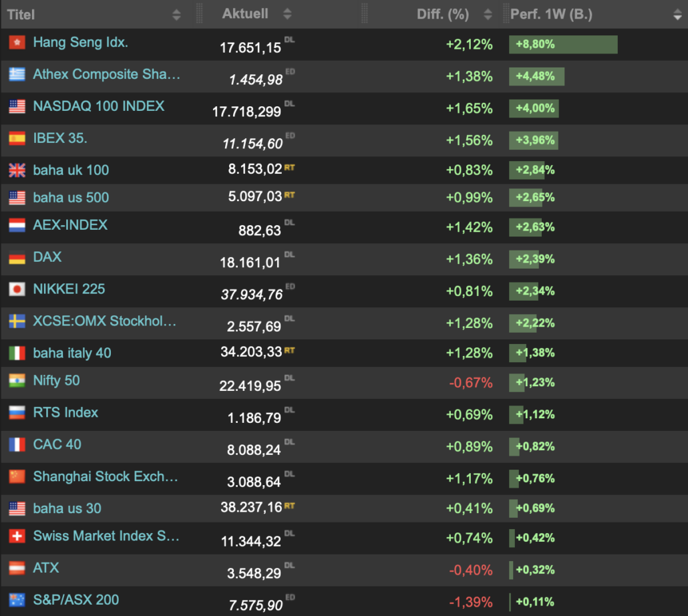The height and width of the screenshot is (616, 688).
Task: Click the column resize handle between Titel and Aktuell
Action: 199,14
